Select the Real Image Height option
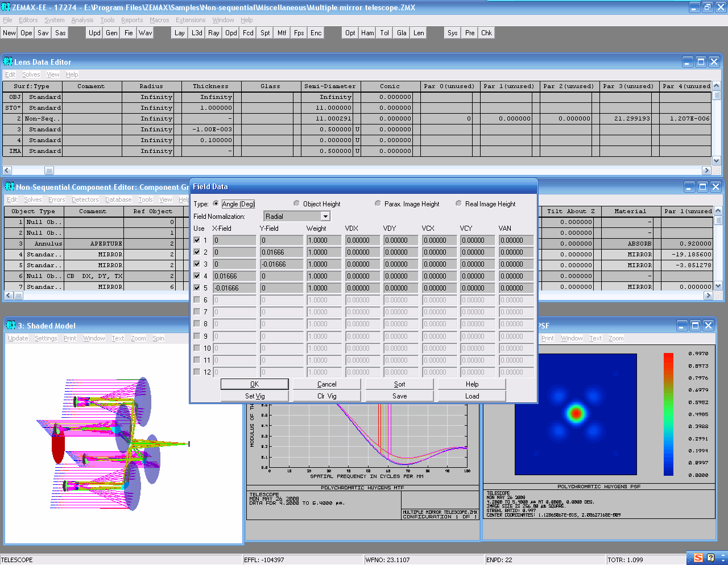The image size is (728, 565). (x=458, y=203)
